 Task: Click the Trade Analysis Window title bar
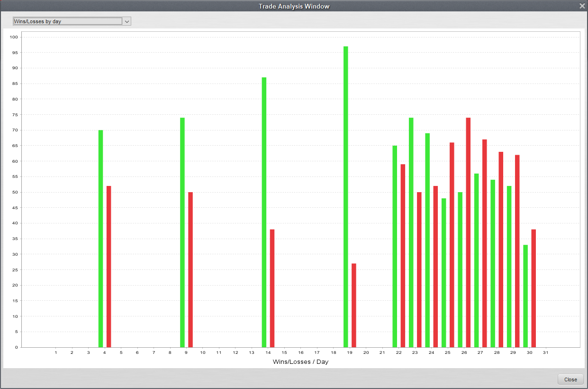click(294, 6)
